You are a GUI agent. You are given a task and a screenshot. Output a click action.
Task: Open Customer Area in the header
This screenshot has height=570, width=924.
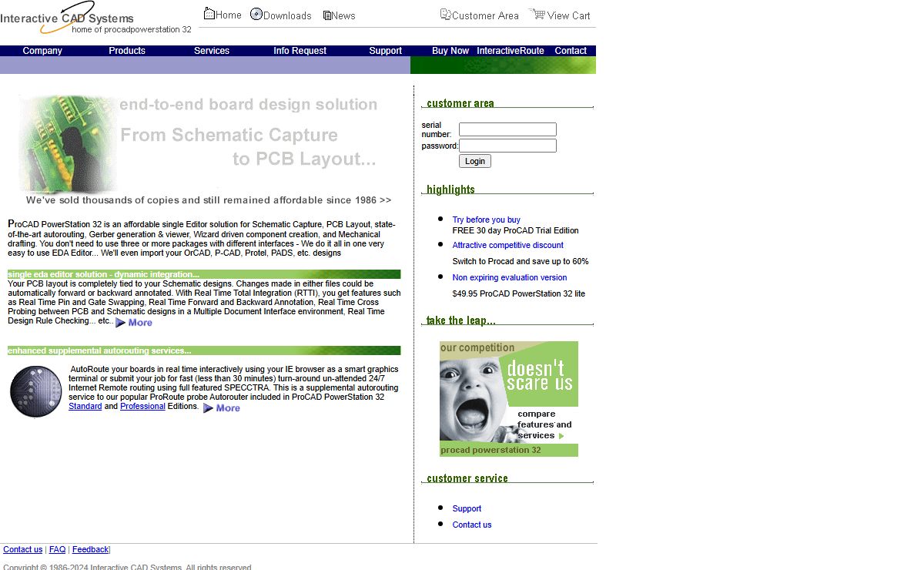[x=485, y=15]
